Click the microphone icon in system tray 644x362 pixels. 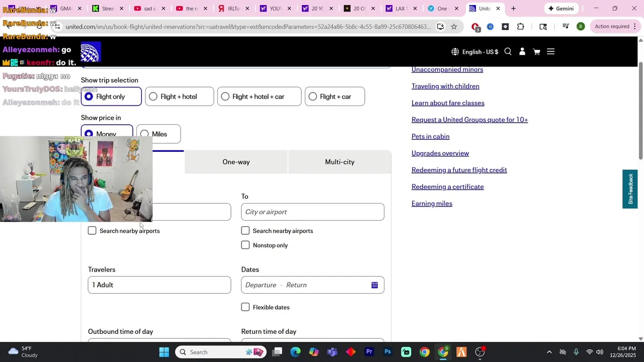pyautogui.click(x=576, y=352)
